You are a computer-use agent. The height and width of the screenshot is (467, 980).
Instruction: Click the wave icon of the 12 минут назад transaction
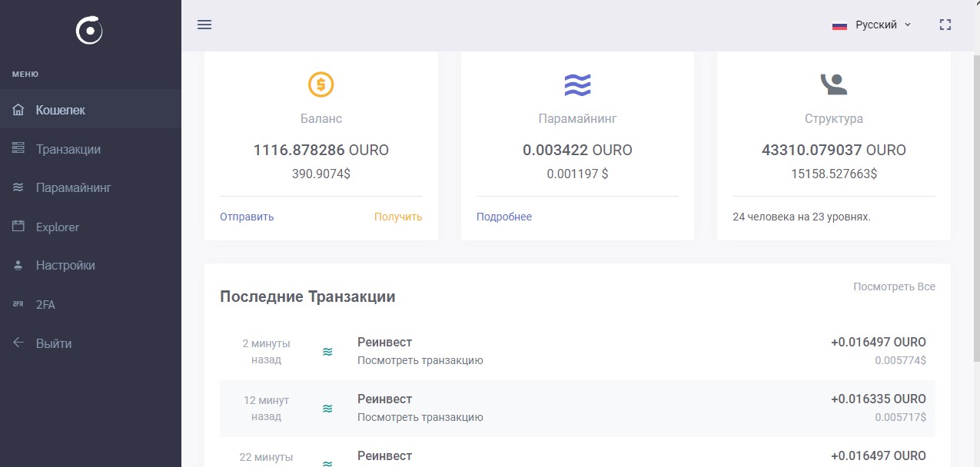pos(327,409)
